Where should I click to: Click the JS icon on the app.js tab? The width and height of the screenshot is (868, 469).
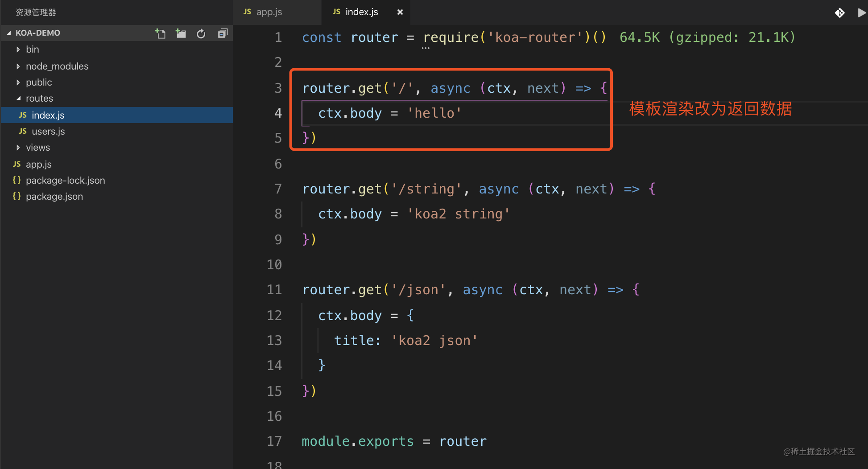247,12
